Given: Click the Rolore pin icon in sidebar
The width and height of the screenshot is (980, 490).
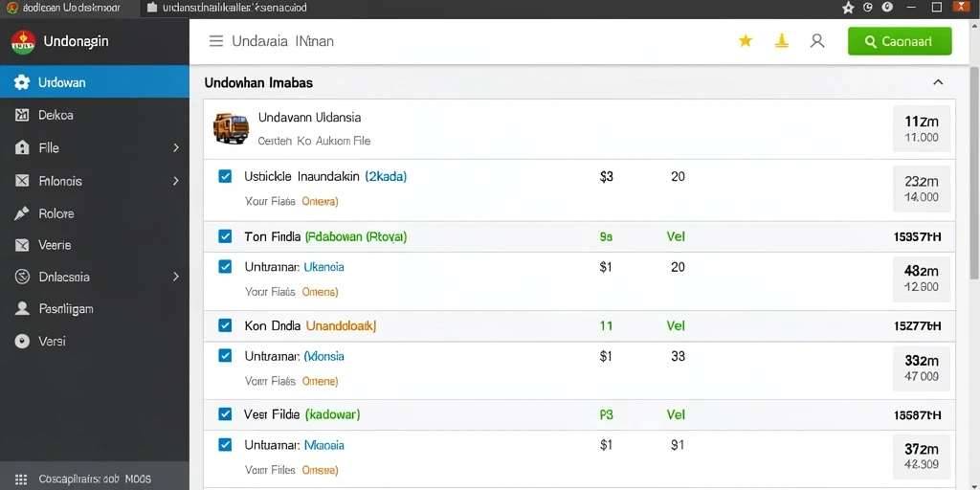Looking at the screenshot, I should pyautogui.click(x=22, y=213).
